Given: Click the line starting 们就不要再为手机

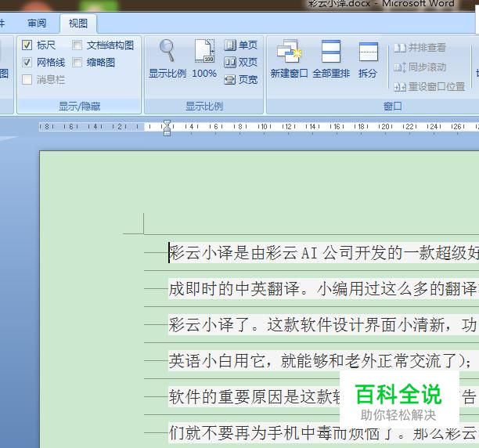Looking at the screenshot, I should [323, 432].
